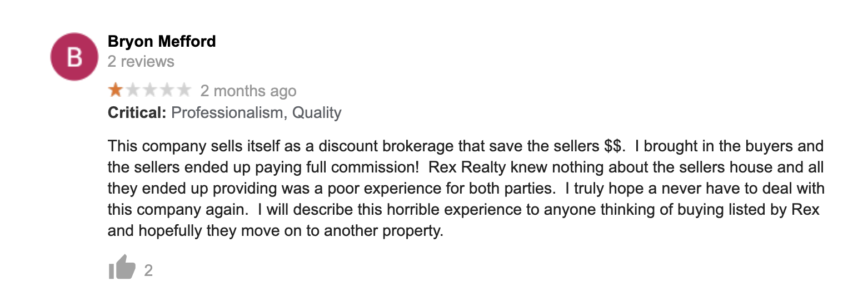This screenshot has height=306, width=868.
Task: Click the like count number beside thumbs-up
Action: [148, 271]
